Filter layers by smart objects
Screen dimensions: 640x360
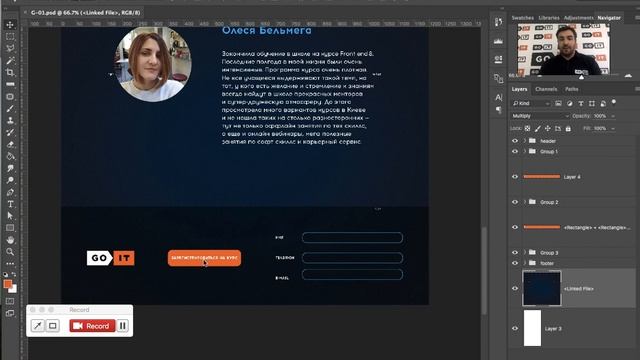[603, 104]
